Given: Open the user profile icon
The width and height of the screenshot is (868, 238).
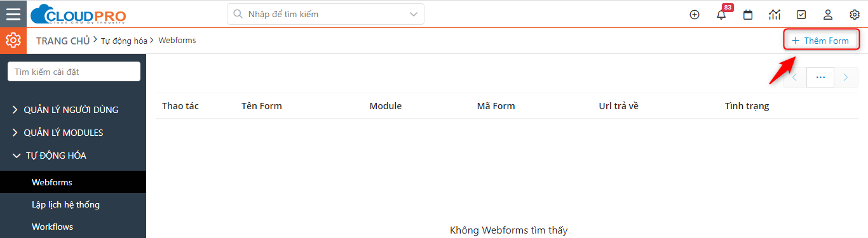Looking at the screenshot, I should (828, 15).
